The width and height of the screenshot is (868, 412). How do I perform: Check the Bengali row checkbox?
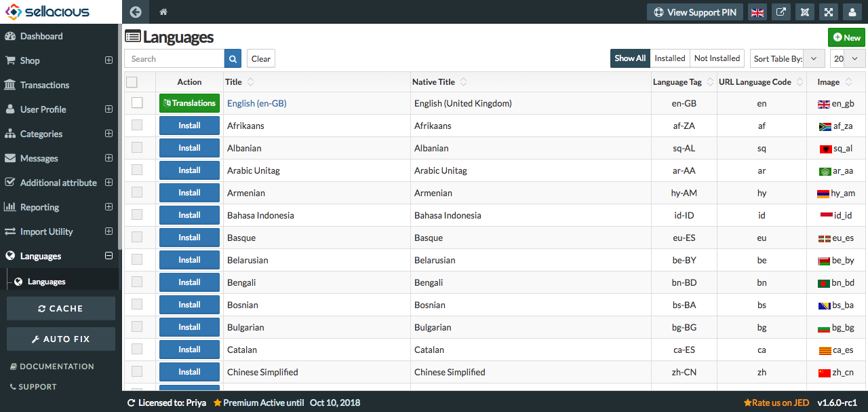click(137, 282)
